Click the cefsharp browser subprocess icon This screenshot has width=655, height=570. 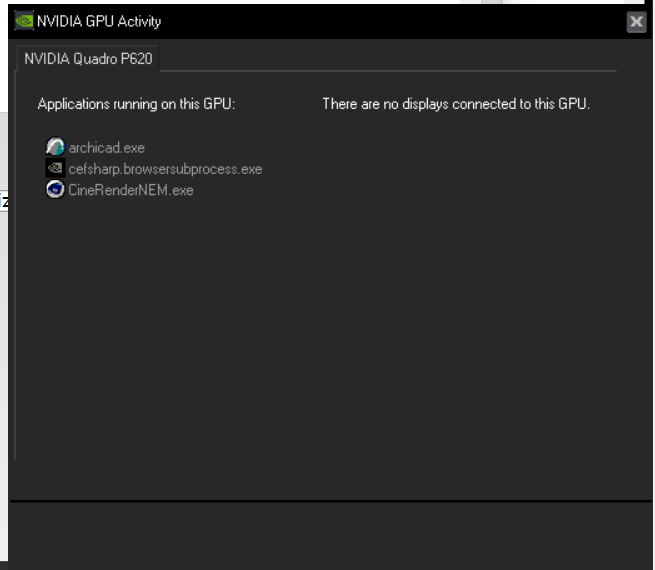55,169
